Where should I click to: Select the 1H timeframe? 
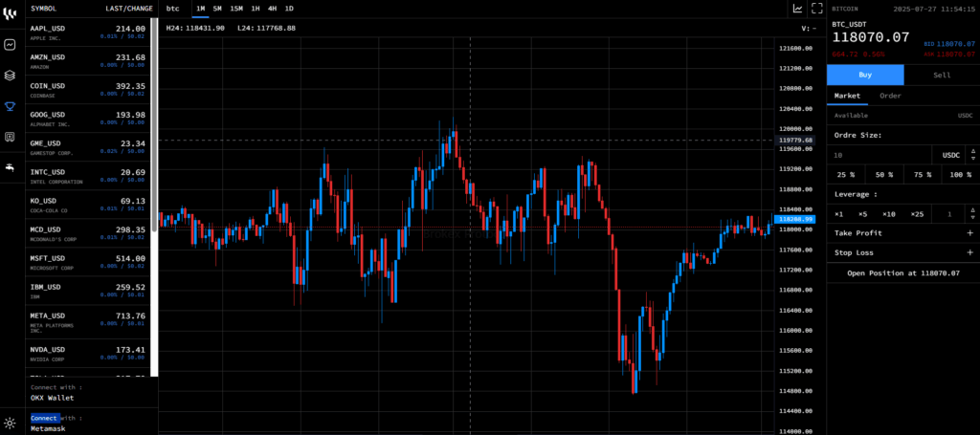pyautogui.click(x=256, y=9)
